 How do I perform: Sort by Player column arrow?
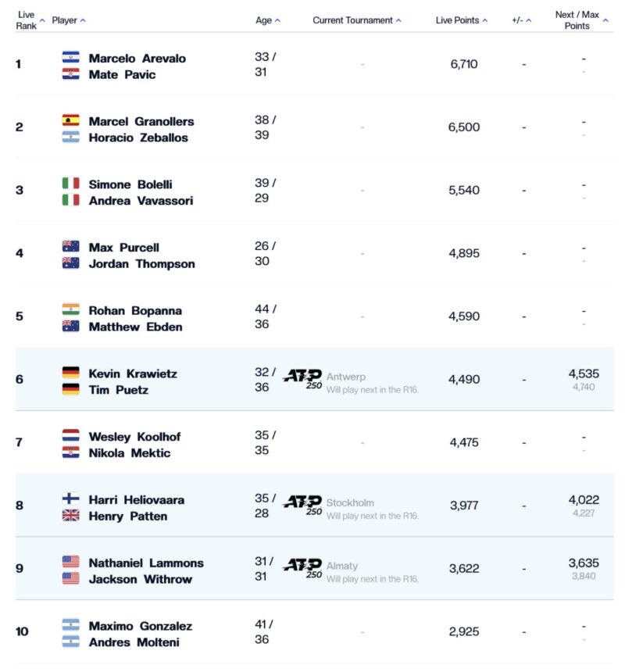(x=83, y=20)
